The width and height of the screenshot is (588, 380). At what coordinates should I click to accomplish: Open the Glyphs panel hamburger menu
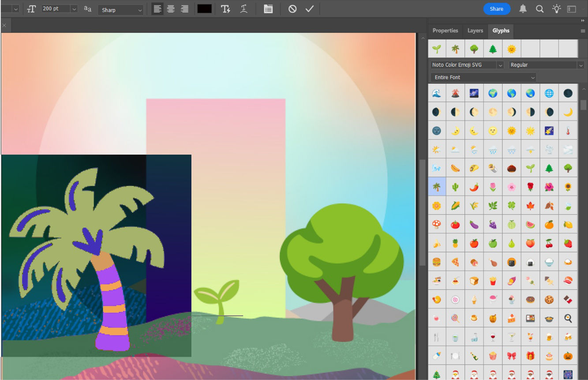pos(582,31)
